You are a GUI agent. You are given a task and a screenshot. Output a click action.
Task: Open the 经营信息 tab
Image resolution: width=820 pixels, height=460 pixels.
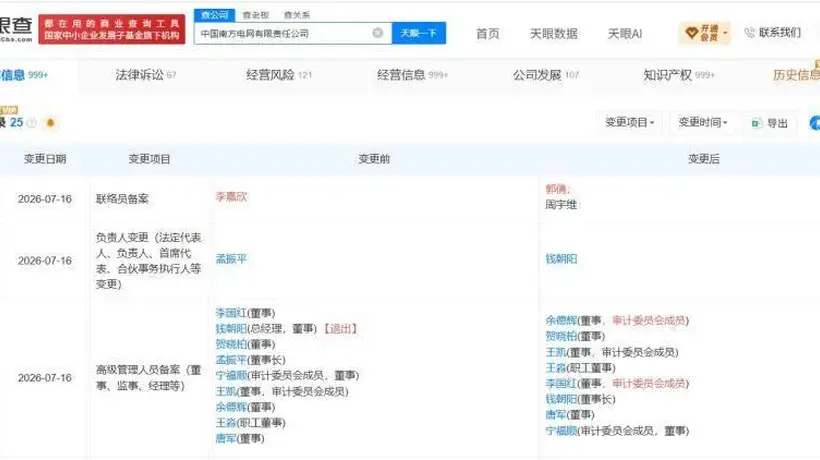[412, 75]
